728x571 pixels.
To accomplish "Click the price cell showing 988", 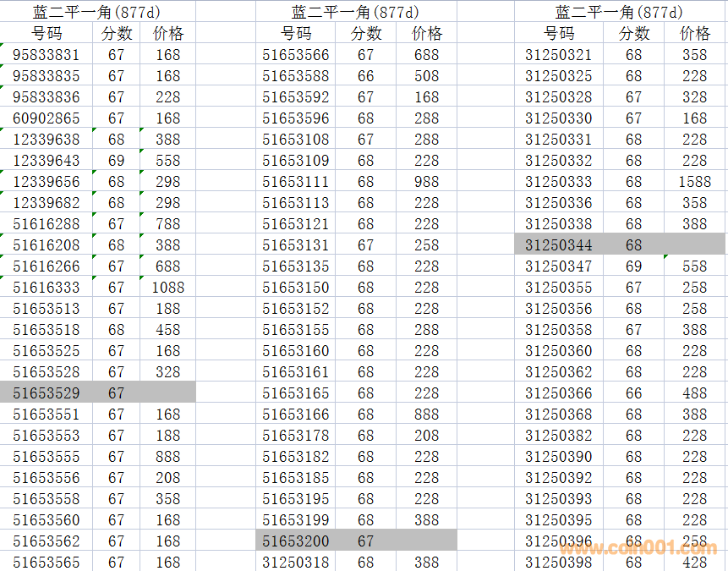I will [x=426, y=182].
